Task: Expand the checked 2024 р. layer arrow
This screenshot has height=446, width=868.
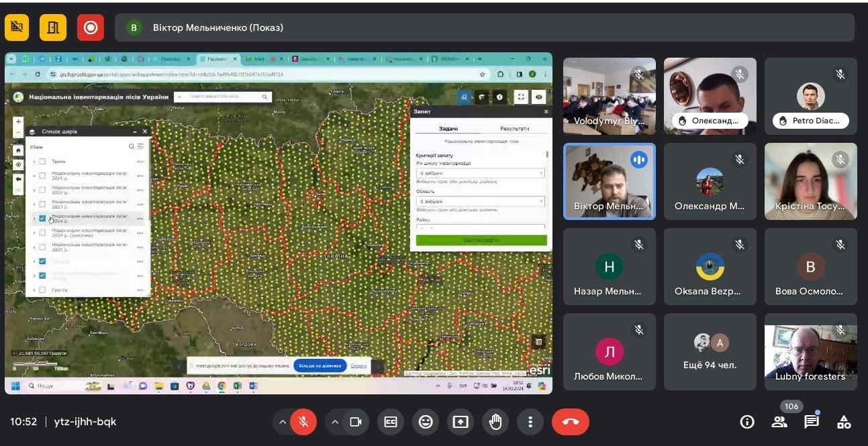Action: (34, 219)
